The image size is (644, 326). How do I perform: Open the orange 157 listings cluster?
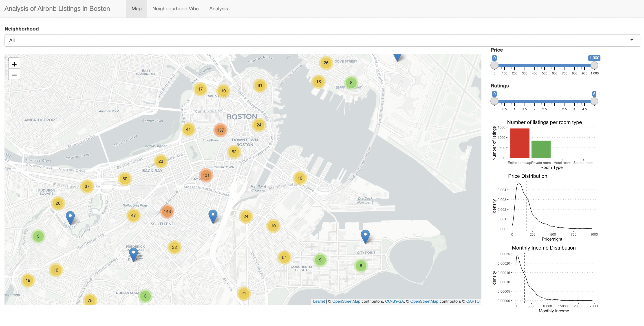[220, 130]
